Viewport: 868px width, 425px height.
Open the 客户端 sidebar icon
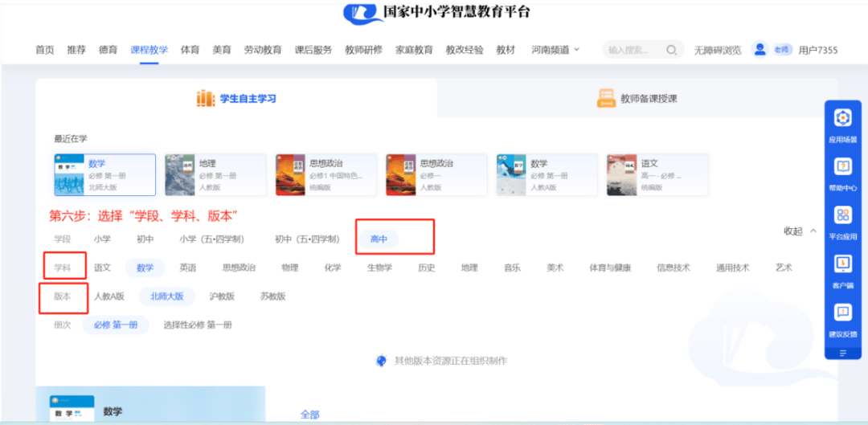[x=842, y=264]
